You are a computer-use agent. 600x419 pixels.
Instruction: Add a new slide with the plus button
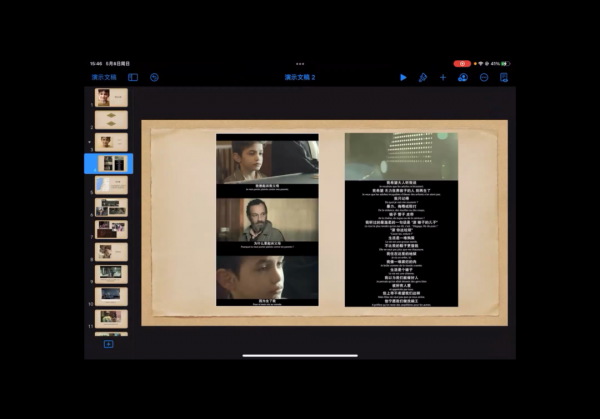point(108,344)
